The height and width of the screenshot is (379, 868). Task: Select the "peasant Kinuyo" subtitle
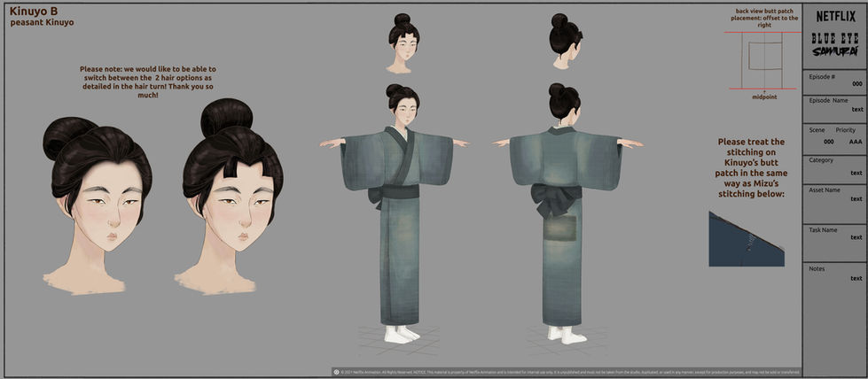click(42, 23)
